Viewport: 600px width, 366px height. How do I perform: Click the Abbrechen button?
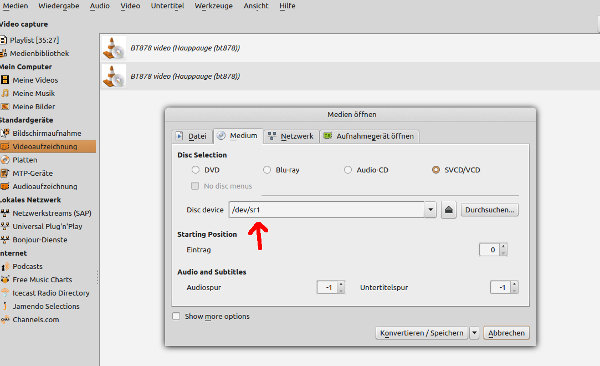tap(506, 333)
